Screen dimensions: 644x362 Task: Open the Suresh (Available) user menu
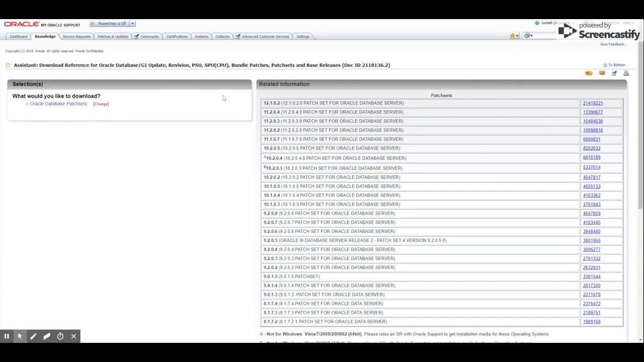pos(557,23)
